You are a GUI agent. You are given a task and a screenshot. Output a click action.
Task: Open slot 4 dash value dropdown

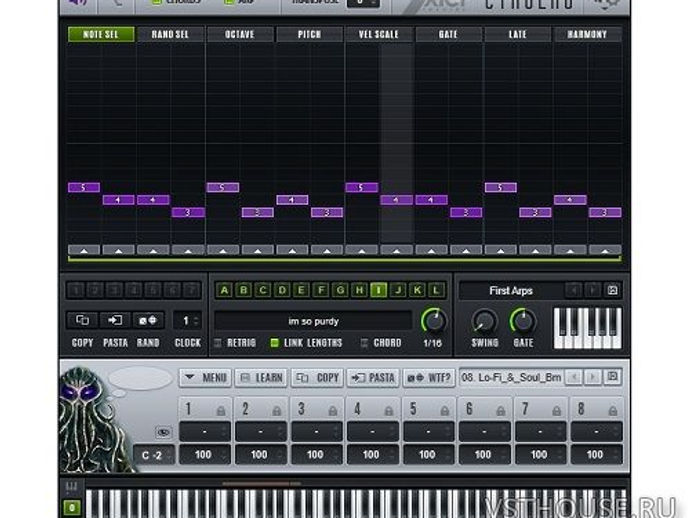point(372,432)
